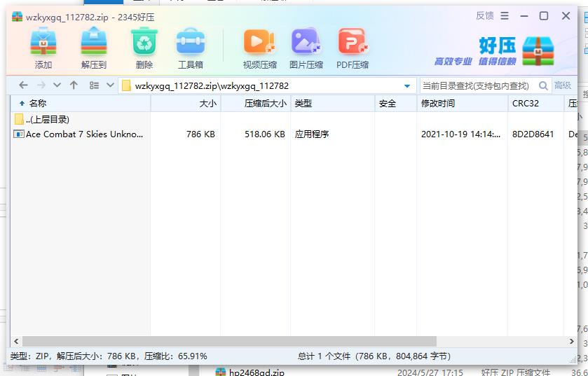Click the 添加 (Add) toolbar icon
The image size is (588, 376).
[x=43, y=42]
